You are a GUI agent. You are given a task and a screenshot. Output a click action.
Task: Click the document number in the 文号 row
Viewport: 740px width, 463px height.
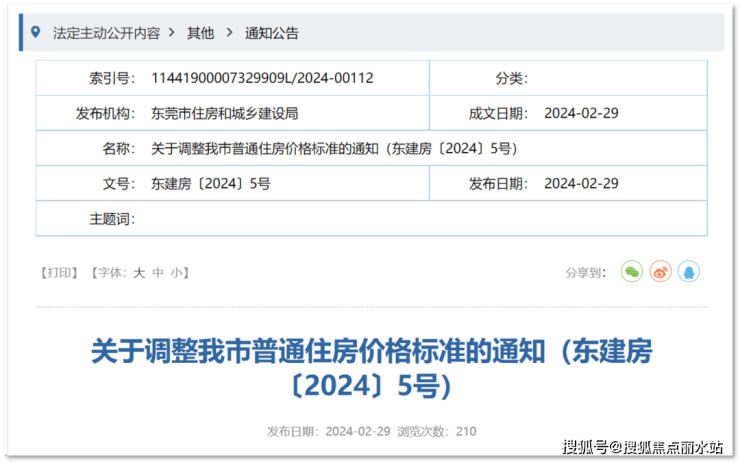(x=210, y=183)
